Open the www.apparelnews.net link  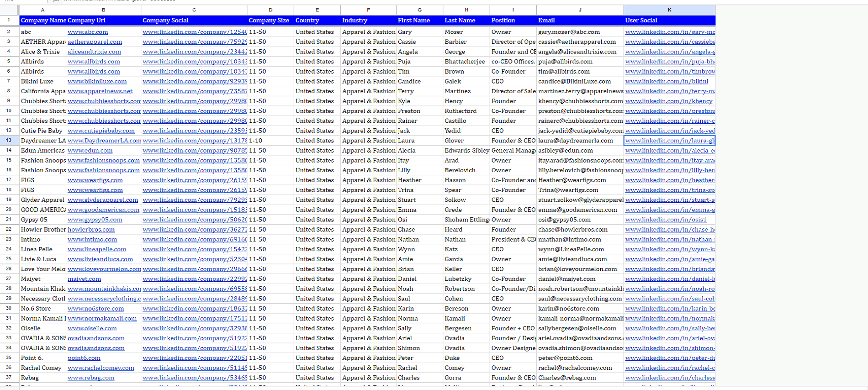(x=100, y=91)
